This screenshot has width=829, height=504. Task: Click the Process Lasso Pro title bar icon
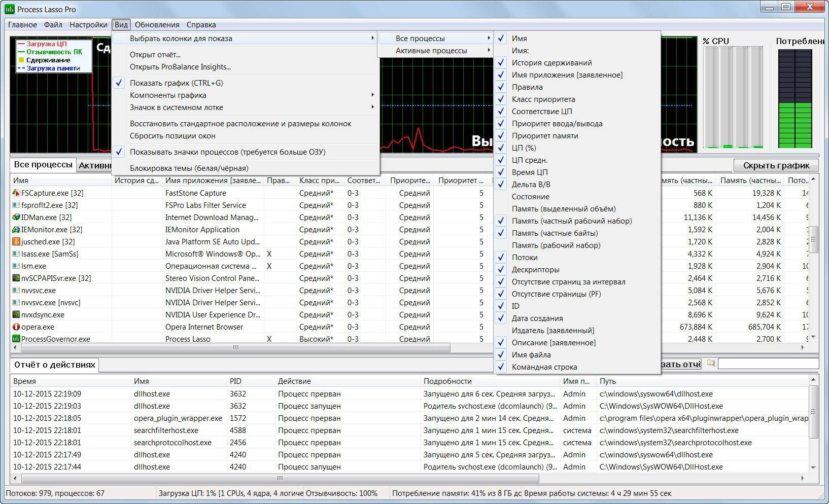click(x=10, y=9)
